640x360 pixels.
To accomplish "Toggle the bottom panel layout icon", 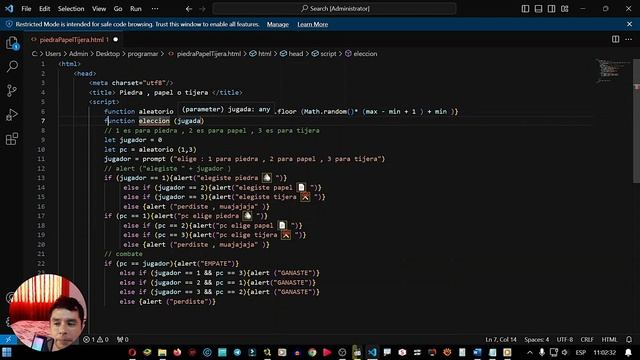I will point(538,9).
